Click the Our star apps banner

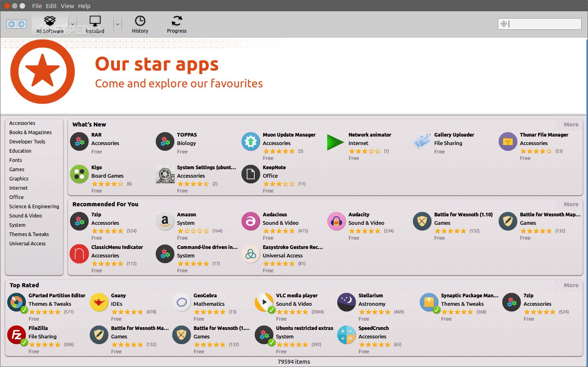click(x=294, y=76)
